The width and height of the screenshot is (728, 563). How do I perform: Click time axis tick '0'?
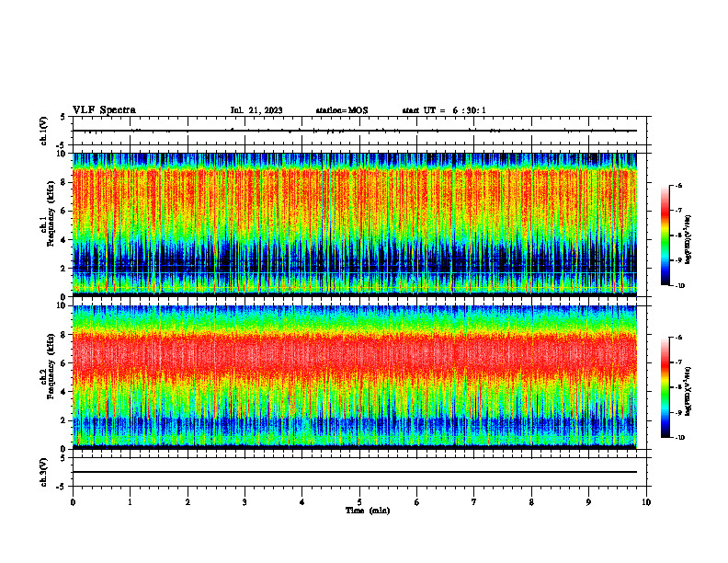[73, 502]
